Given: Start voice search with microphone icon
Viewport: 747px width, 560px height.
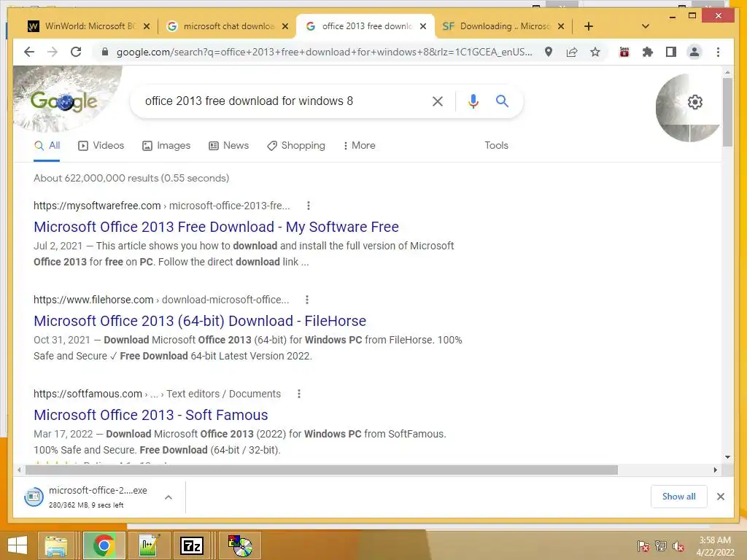Looking at the screenshot, I should [473, 101].
